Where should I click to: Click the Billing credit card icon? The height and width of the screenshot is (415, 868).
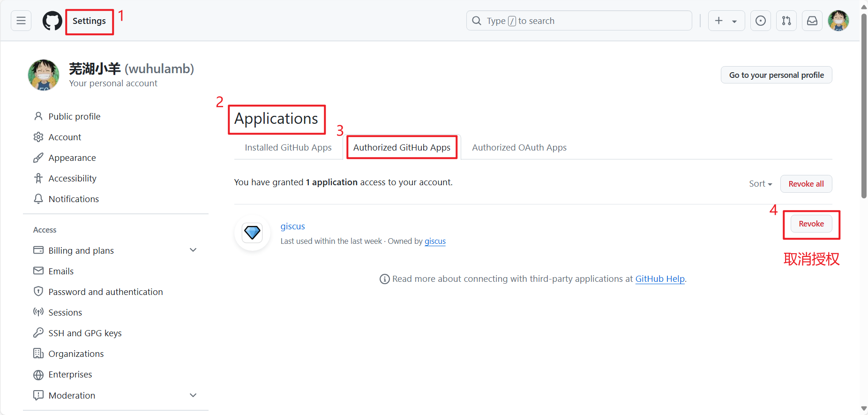coord(38,250)
